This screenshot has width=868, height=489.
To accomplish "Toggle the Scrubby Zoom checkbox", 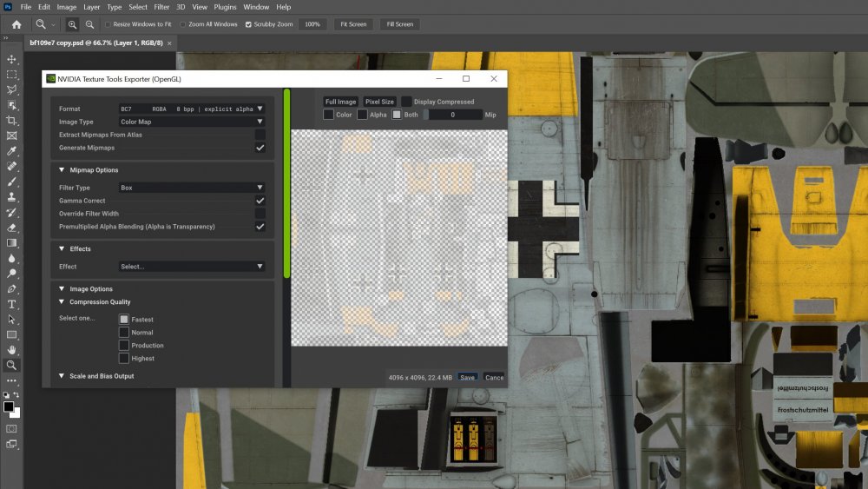I will pos(249,24).
